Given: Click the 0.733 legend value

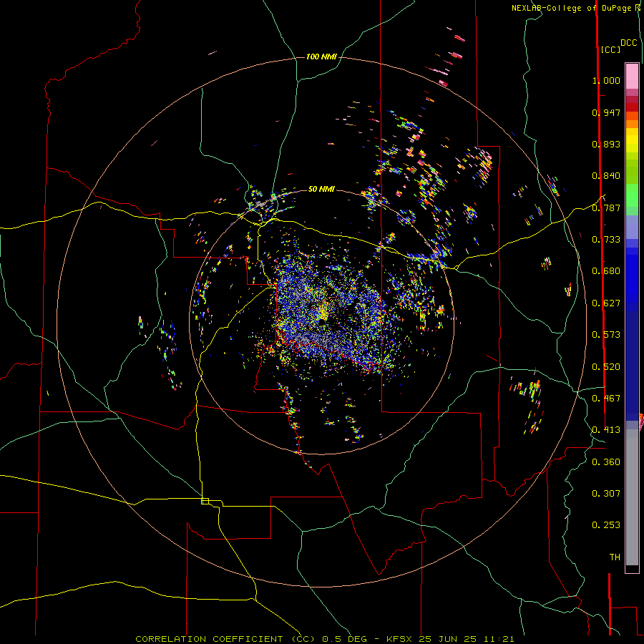Looking at the screenshot, I should (606, 240).
